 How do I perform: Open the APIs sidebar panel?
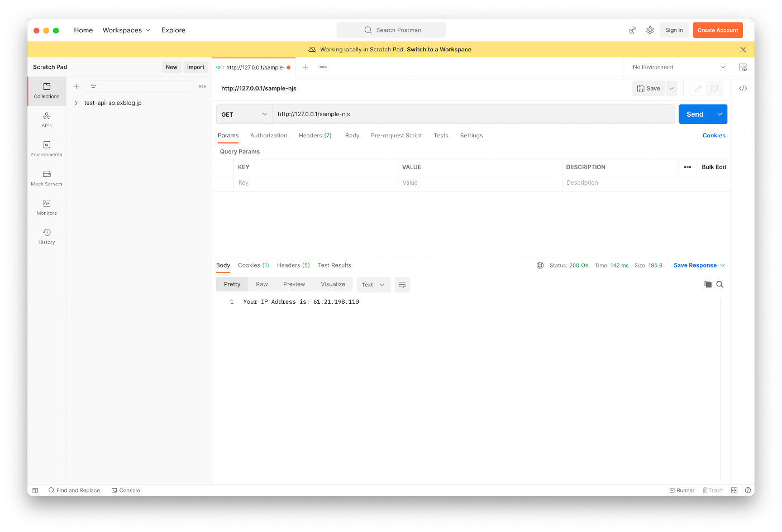coord(47,119)
